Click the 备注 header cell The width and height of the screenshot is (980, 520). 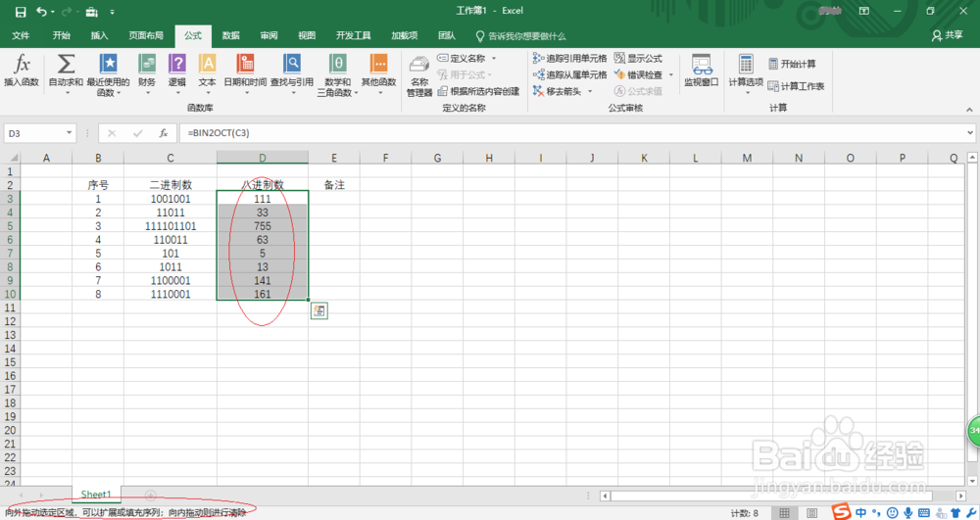point(334,185)
